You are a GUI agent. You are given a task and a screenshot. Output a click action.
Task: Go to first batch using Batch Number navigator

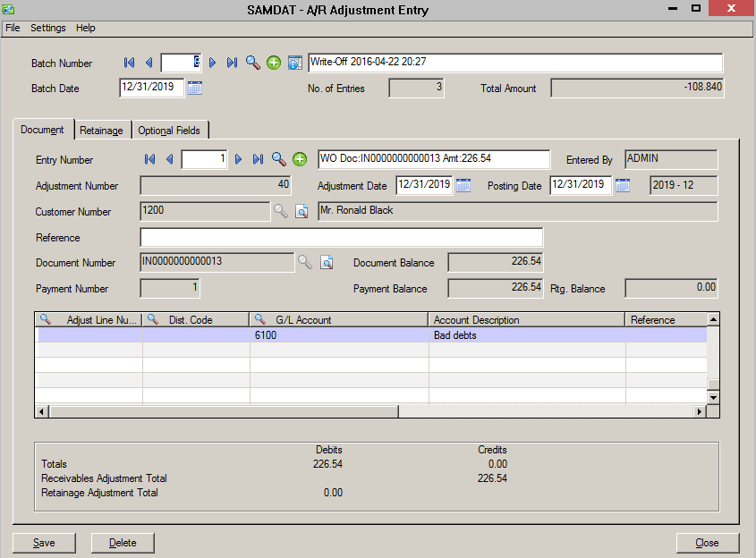pos(130,63)
